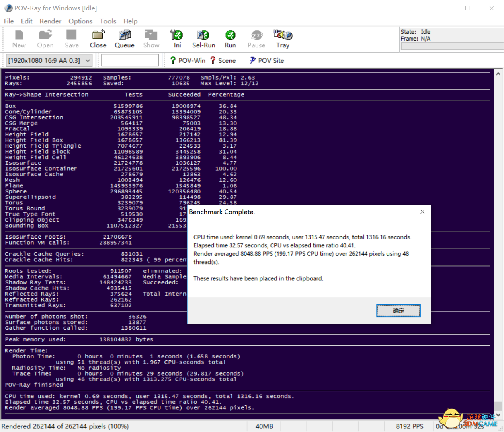Confirm the Benchmark Complete dialog with 确定
This screenshot has height=432, width=504.
pos(399,311)
